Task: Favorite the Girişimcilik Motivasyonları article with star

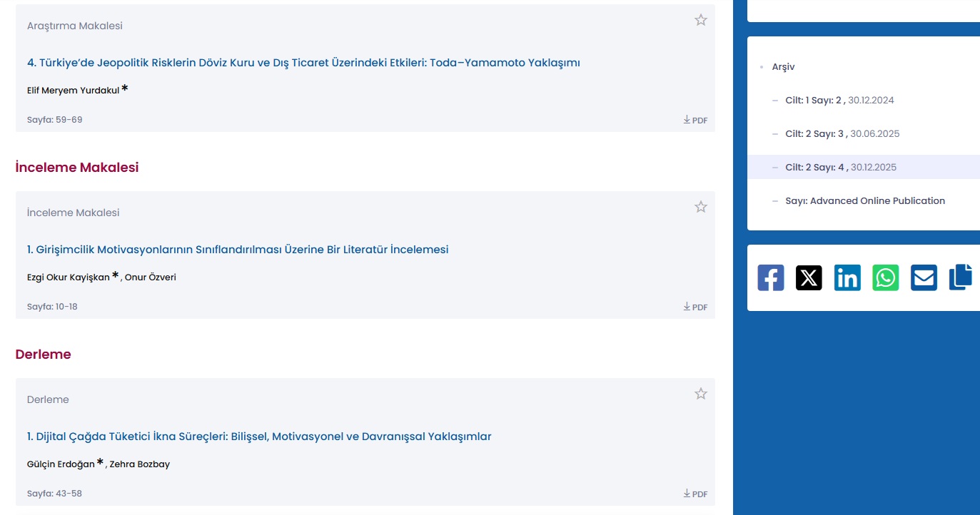Action: pyautogui.click(x=701, y=207)
